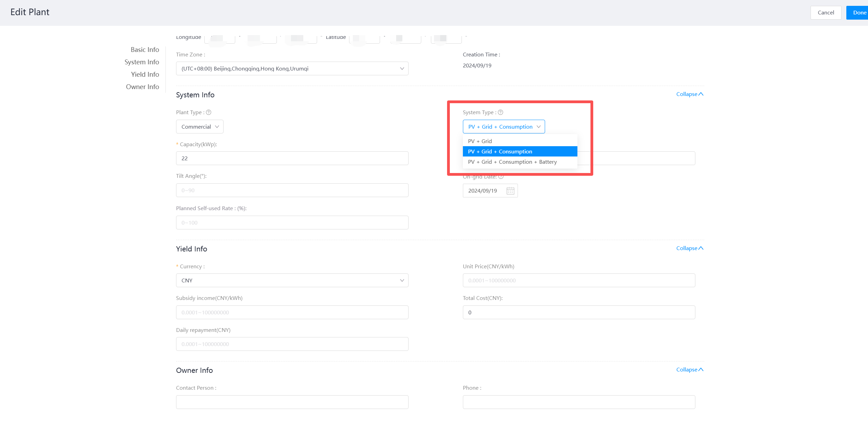This screenshot has height=421, width=868.
Task: Expand Time Zone dropdown
Action: coord(292,68)
